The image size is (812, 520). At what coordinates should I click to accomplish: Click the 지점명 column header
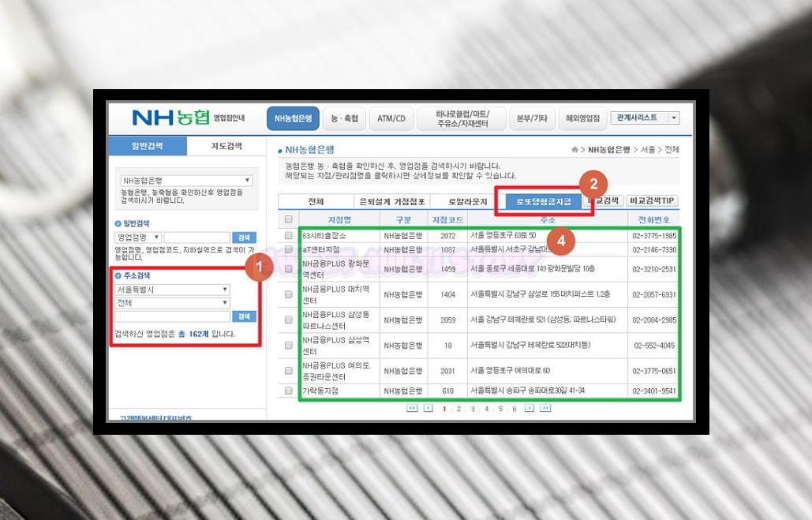point(339,219)
